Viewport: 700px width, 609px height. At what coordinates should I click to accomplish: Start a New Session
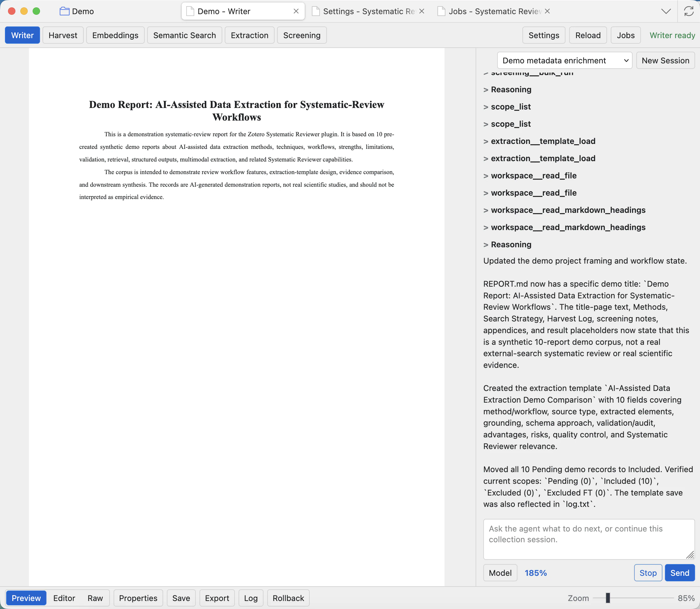click(x=665, y=61)
